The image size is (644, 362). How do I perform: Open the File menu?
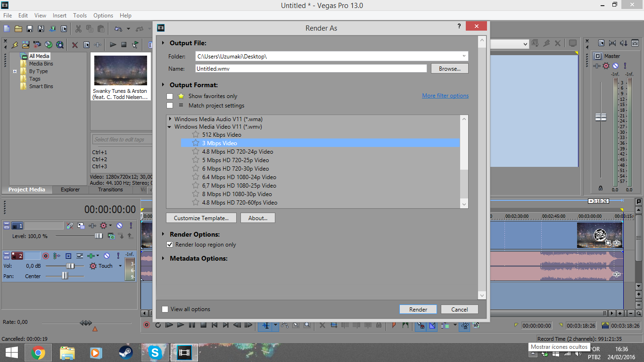pos(8,16)
